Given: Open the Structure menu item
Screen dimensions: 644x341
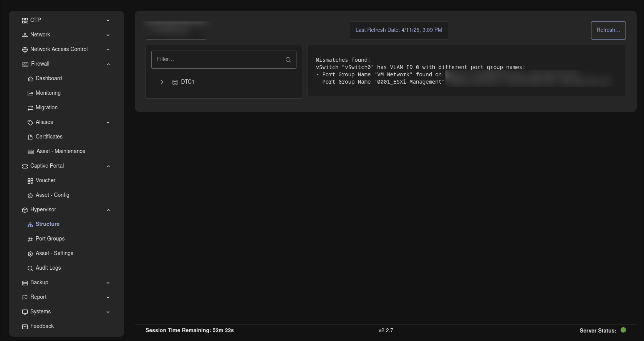Looking at the screenshot, I should [48, 224].
